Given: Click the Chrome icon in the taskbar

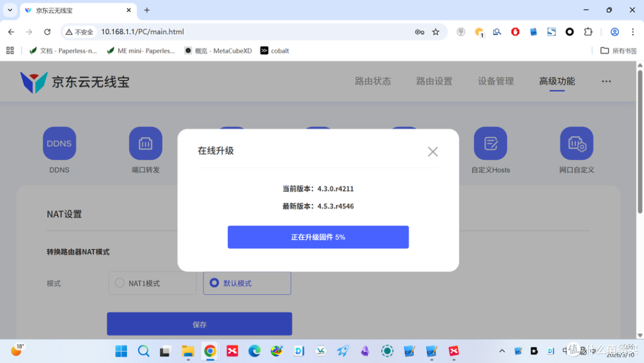Looking at the screenshot, I should click(x=210, y=351).
